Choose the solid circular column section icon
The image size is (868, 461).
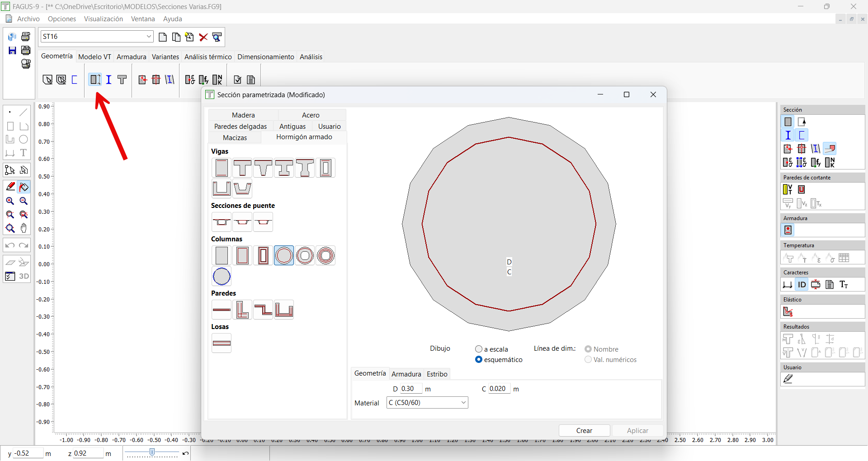click(222, 276)
